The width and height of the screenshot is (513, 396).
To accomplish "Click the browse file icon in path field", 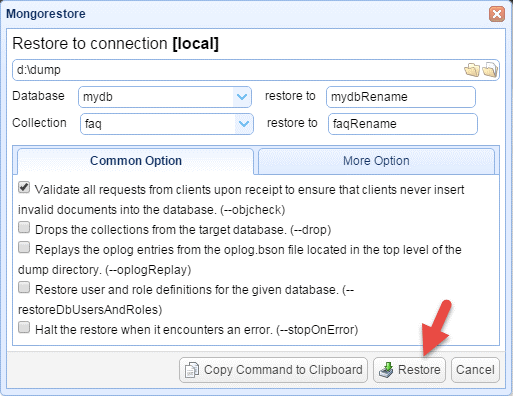I will pos(490,70).
